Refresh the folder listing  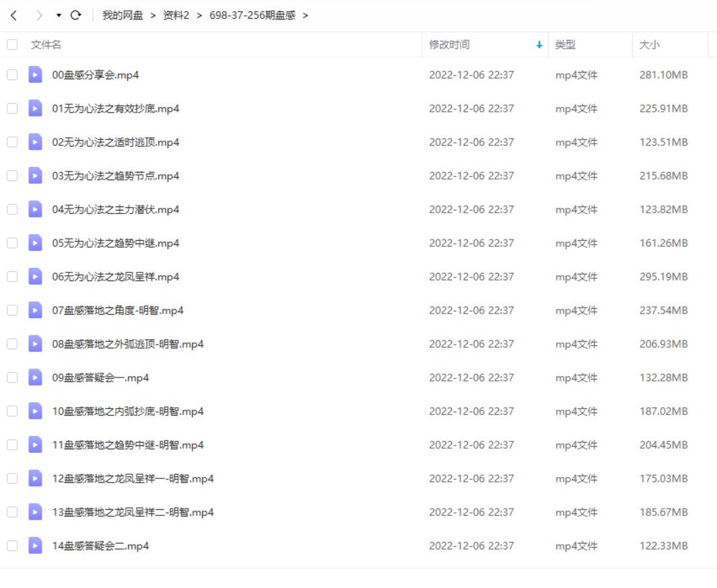pos(76,15)
